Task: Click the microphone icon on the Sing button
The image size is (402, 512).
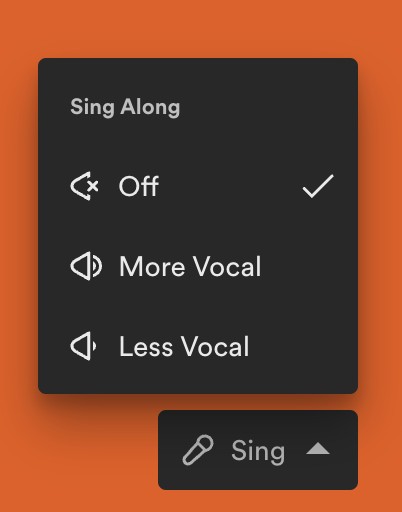Action: pos(198,450)
